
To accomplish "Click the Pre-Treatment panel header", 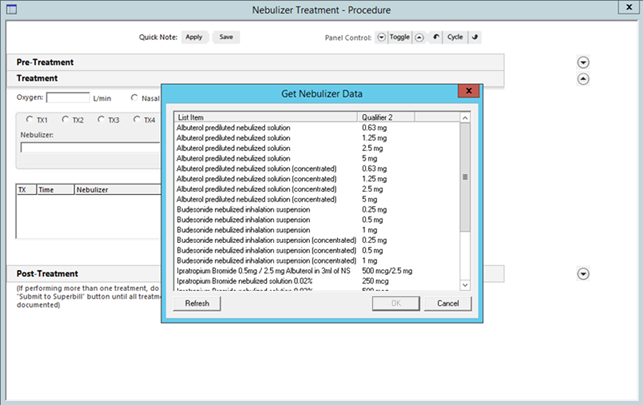I will pos(255,62).
